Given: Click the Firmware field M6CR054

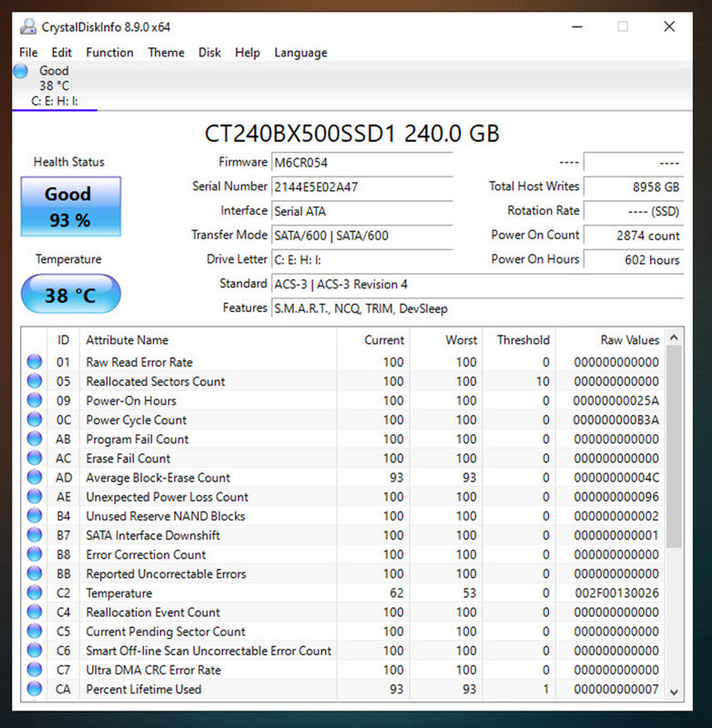Looking at the screenshot, I should (361, 163).
